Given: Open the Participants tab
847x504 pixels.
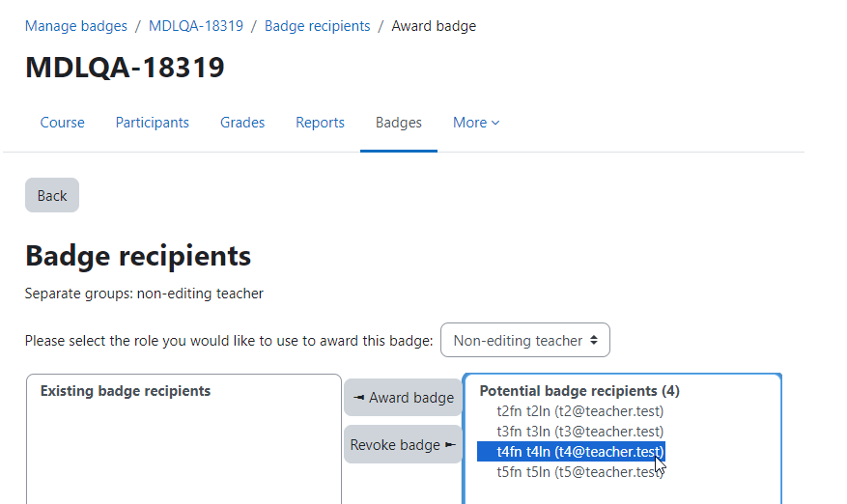Looking at the screenshot, I should pyautogui.click(x=153, y=123).
